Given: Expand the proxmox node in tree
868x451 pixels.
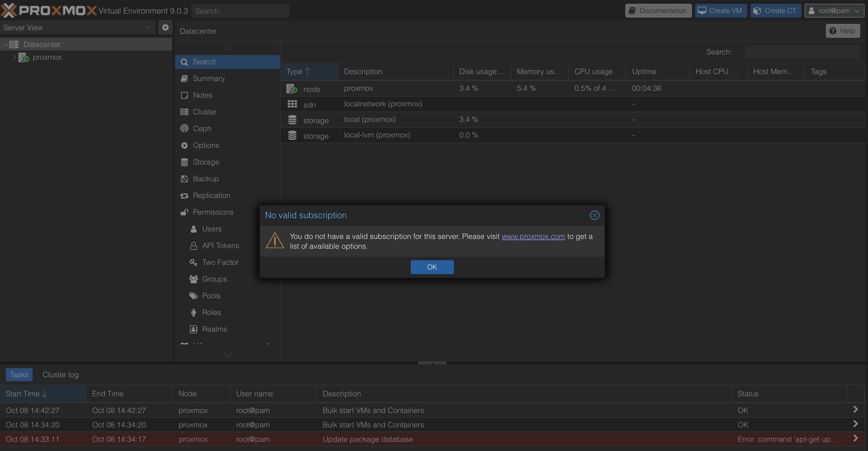Looking at the screenshot, I should [14, 57].
